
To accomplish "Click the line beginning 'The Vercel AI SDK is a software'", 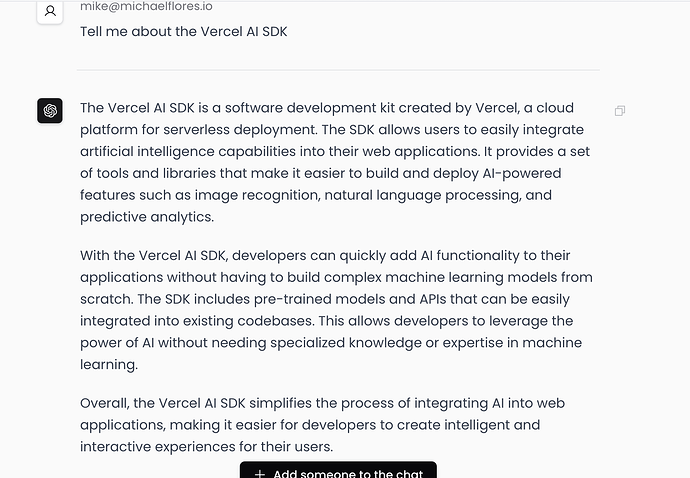I will point(327,108).
